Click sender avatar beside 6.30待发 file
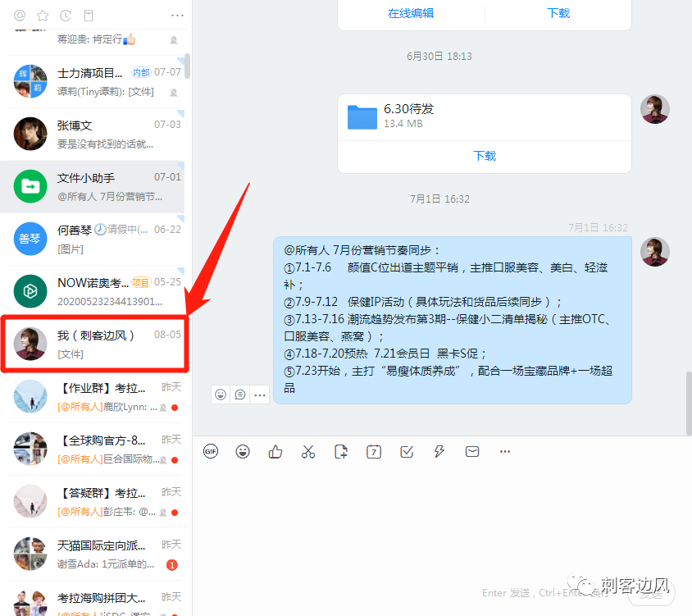This screenshot has width=692, height=616. (x=655, y=109)
